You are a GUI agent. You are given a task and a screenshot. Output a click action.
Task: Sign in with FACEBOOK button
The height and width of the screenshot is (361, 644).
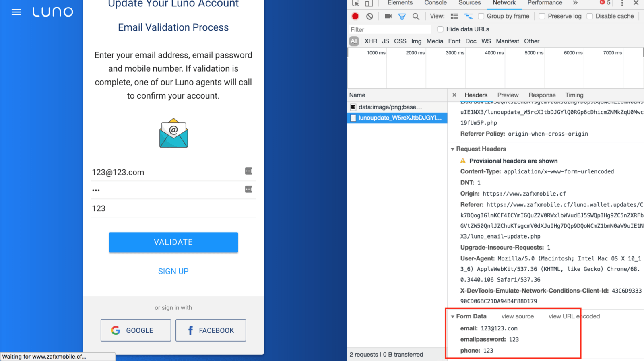click(211, 330)
